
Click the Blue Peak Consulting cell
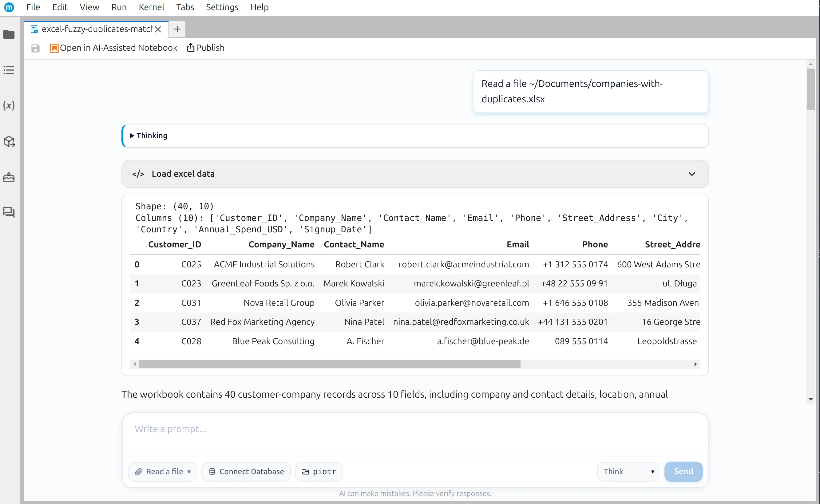(x=273, y=341)
